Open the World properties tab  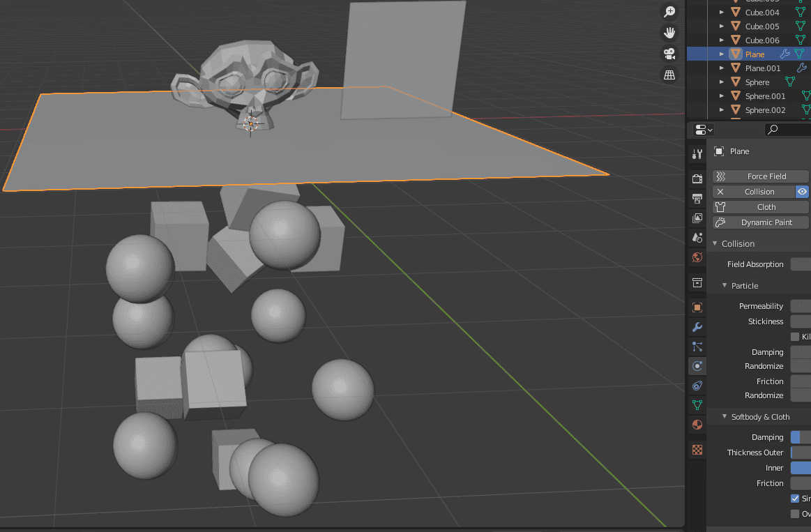click(697, 257)
